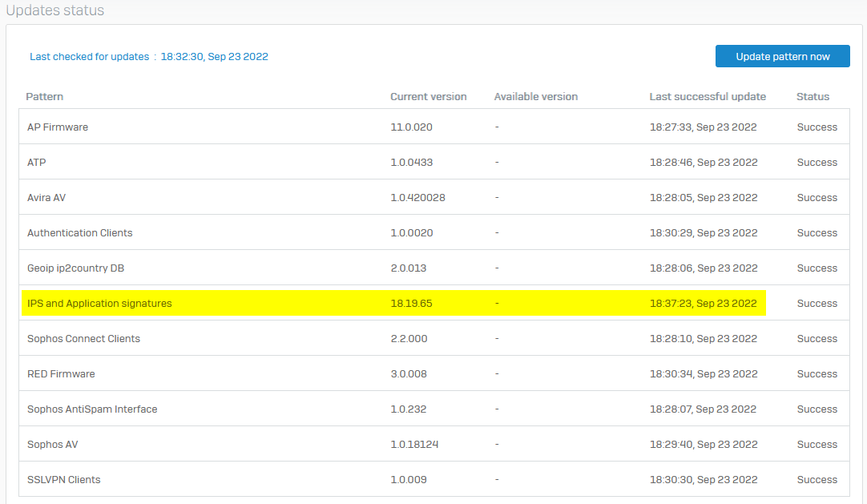Select the Sophos AV pattern name
The width and height of the screenshot is (867, 504).
[x=53, y=445]
